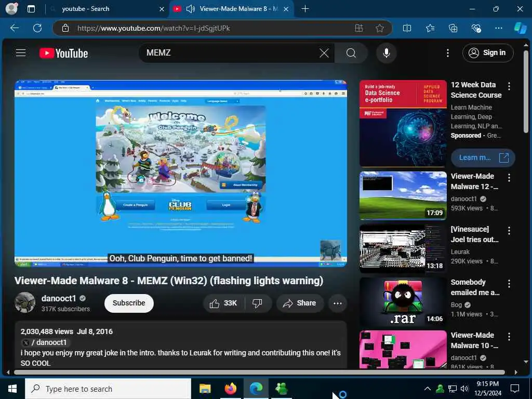Refresh the current page
The image size is (532, 399).
pyautogui.click(x=37, y=28)
